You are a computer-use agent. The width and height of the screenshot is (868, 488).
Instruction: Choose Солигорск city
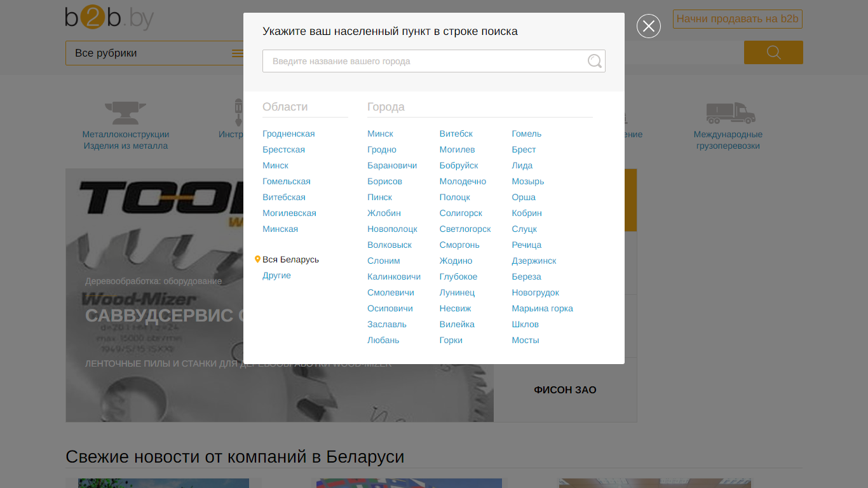point(461,213)
